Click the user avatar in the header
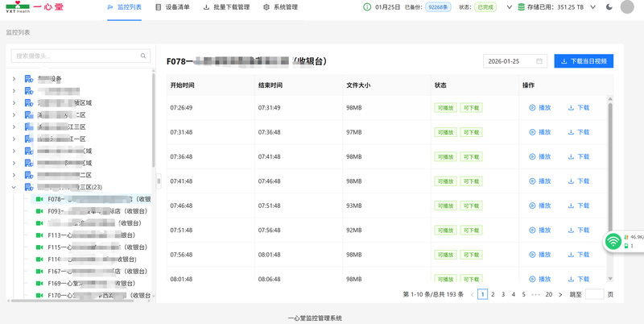The image size is (644, 324). 628,7
